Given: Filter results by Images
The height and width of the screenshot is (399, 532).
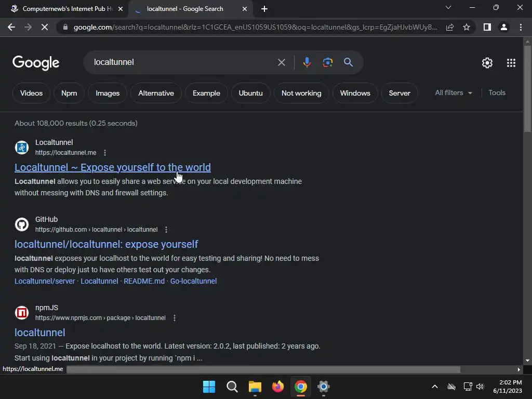Looking at the screenshot, I should pos(108,93).
